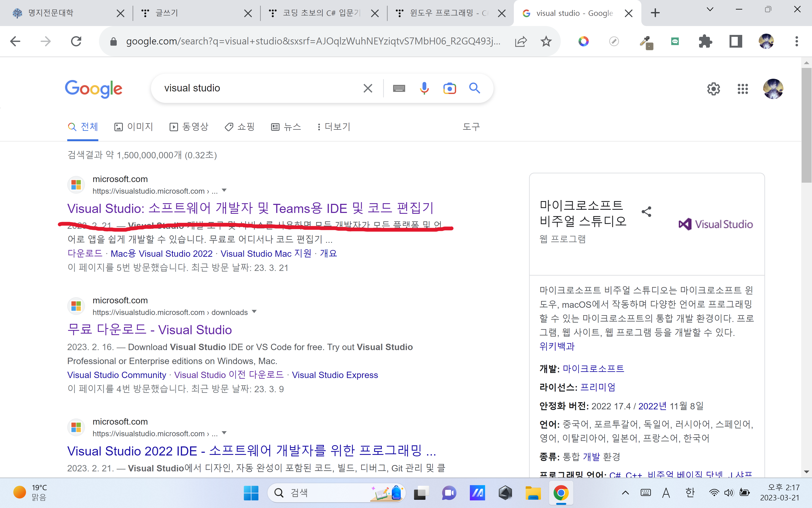Click the Visual Studio logo thumbnail

pyautogui.click(x=715, y=224)
